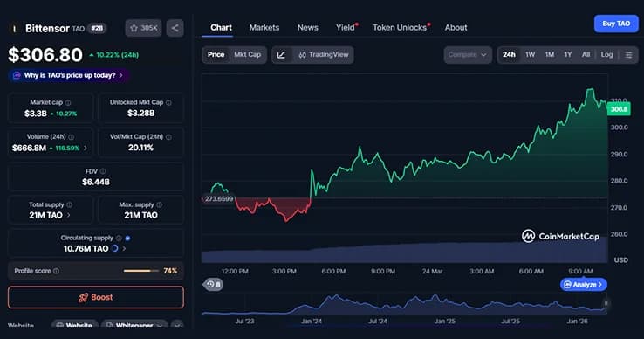The height and width of the screenshot is (339, 644).
Task: Open Bittensor token logo icon
Action: point(15,28)
